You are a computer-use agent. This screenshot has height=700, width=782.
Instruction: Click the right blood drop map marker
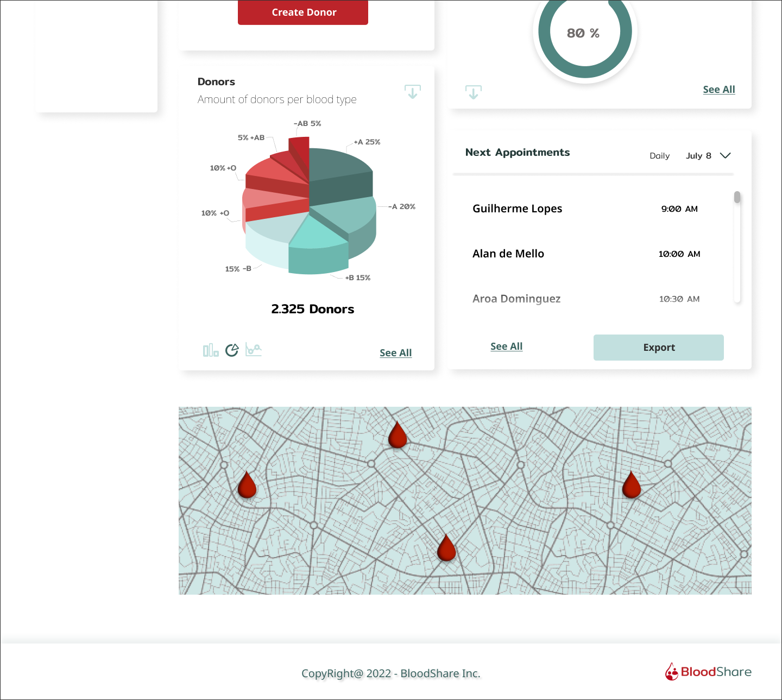click(x=631, y=484)
